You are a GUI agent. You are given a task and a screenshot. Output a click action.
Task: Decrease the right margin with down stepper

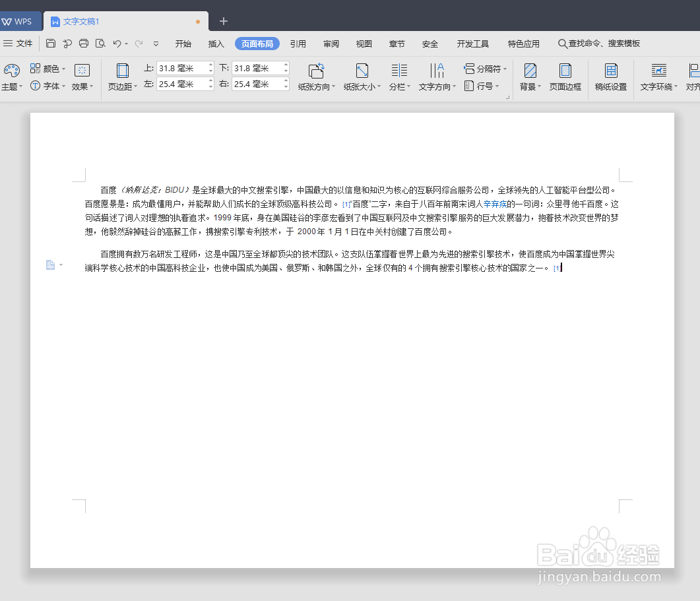point(286,88)
